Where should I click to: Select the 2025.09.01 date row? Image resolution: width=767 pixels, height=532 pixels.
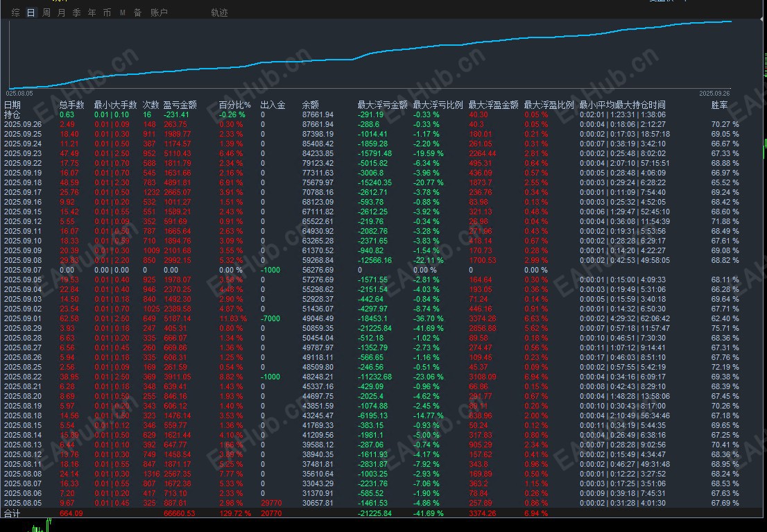23,318
